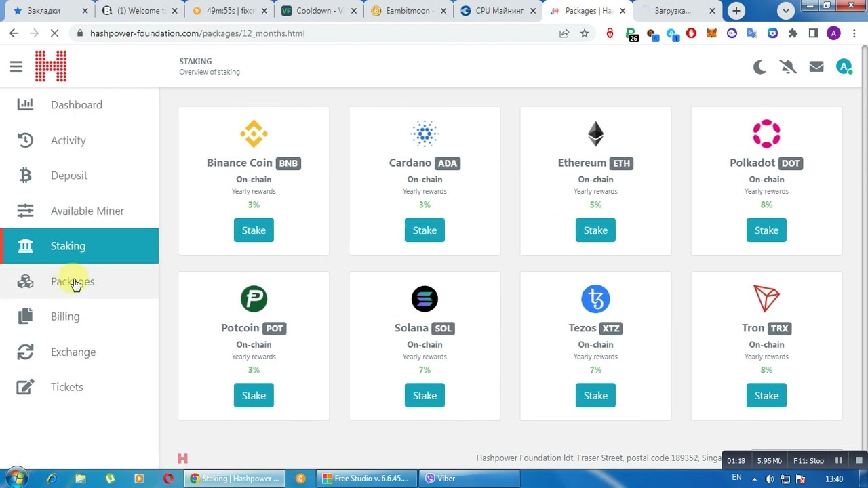The height and width of the screenshot is (488, 868).
Task: Click the Hashpower red H logo
Action: coord(51,66)
